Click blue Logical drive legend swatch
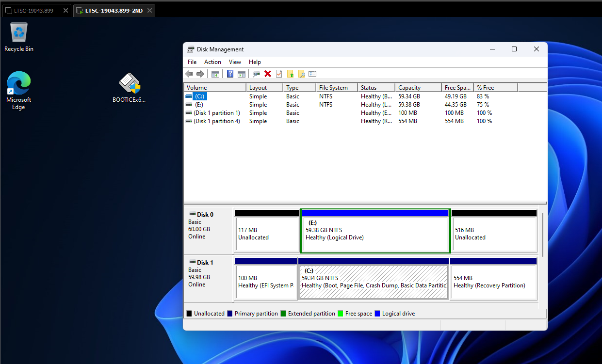 pyautogui.click(x=377, y=314)
